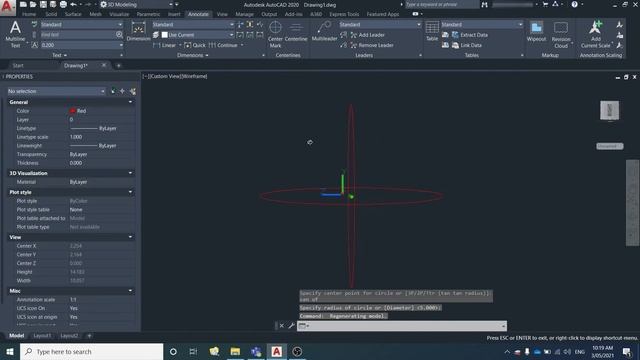Viewport: 640px width, 360px height.
Task: Select the Center Mark tool
Action: tap(275, 34)
